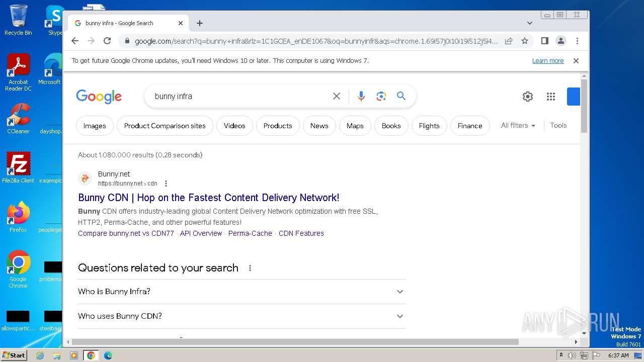This screenshot has height=362, width=644.
Task: Click the Windows Start button
Action: click(14, 355)
